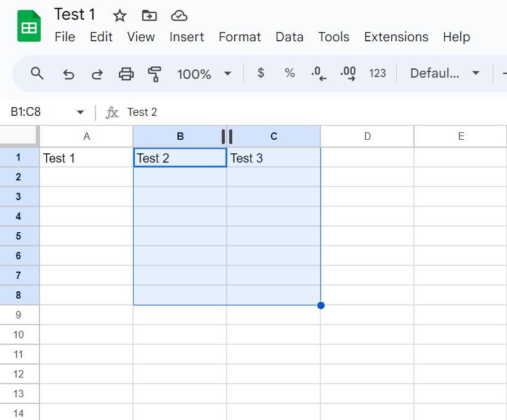Viewport: 507px width, 420px height.
Task: Decrease decimal places
Action: tap(318, 74)
